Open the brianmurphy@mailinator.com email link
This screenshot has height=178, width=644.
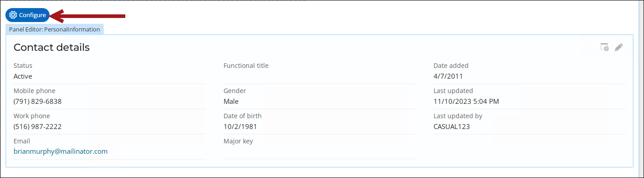pyautogui.click(x=60, y=151)
